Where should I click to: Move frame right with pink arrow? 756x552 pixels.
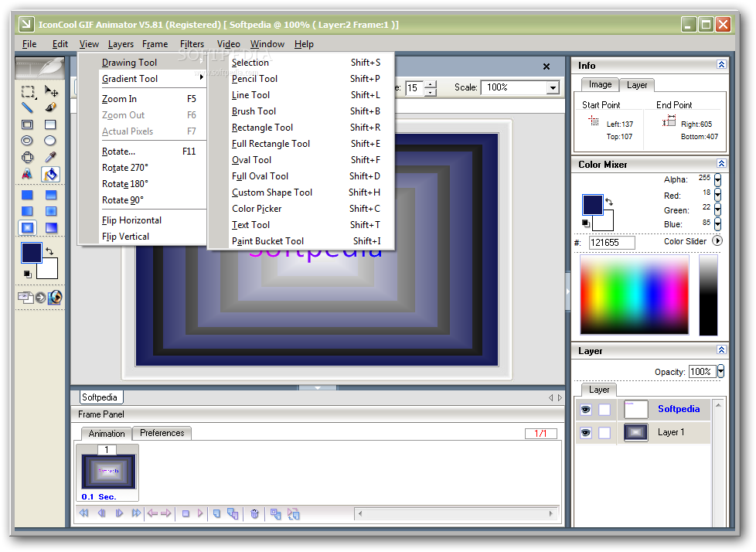(166, 513)
